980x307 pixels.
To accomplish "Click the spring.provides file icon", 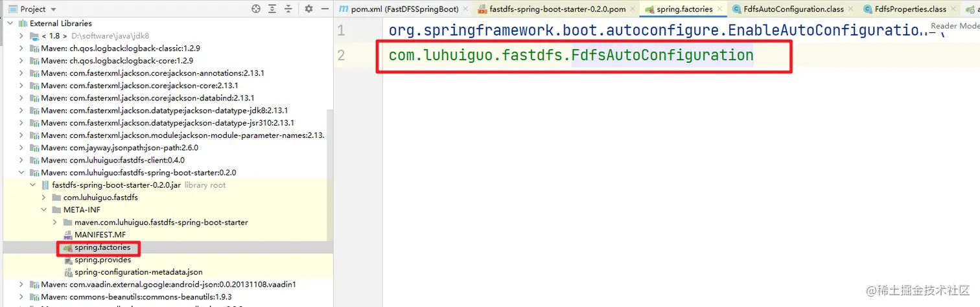I will click(67, 260).
